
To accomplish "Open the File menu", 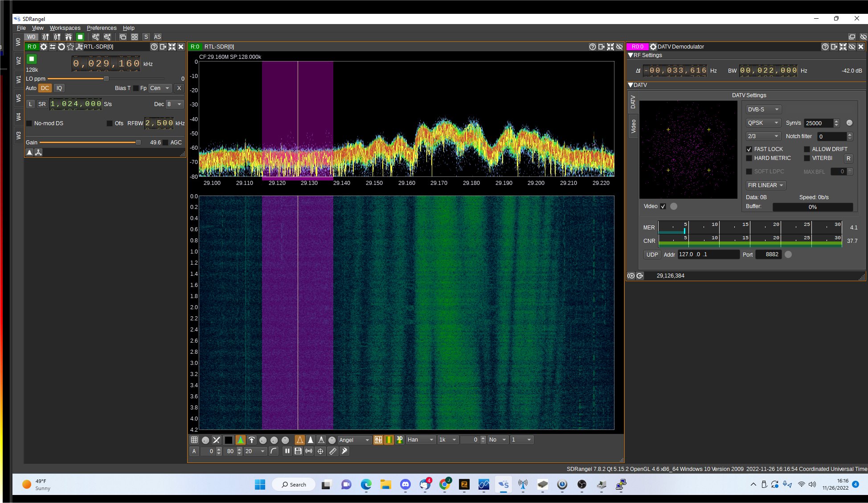I will (x=21, y=28).
